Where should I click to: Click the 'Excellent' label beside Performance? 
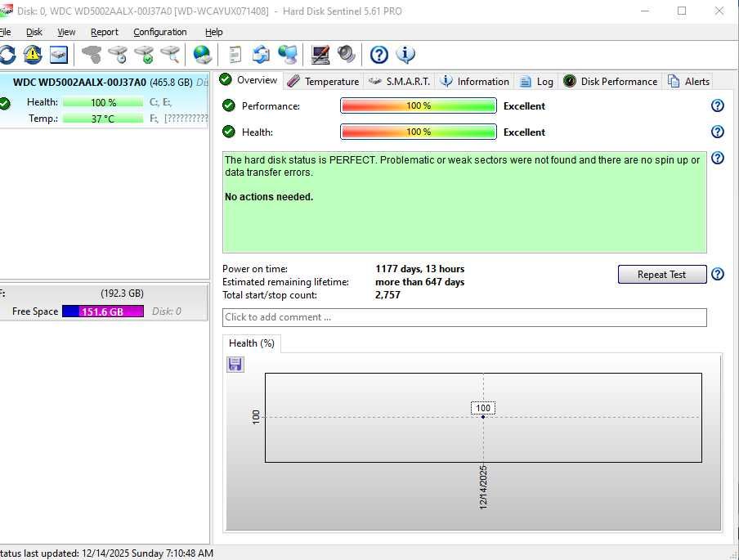click(524, 106)
